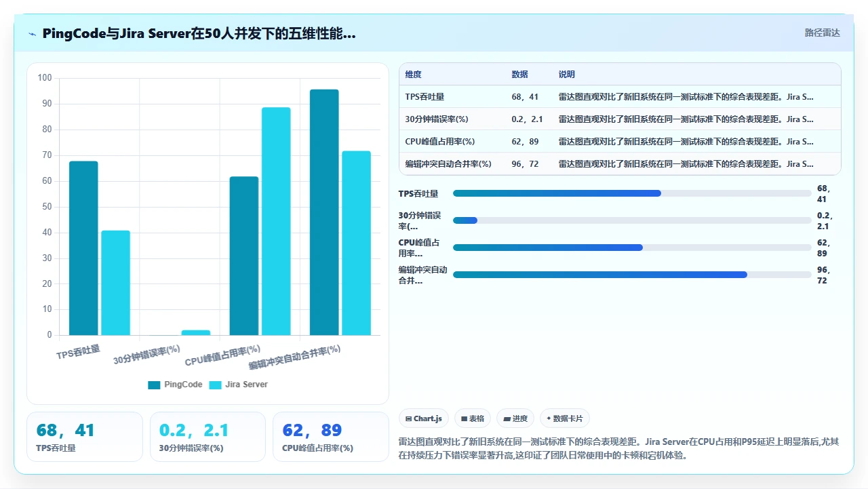Select the Chart.js tag

(423, 418)
